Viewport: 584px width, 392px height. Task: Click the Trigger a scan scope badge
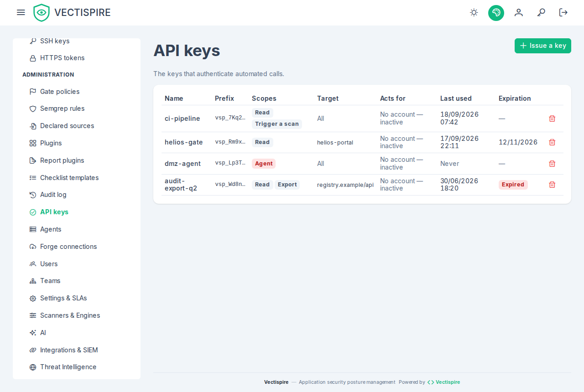point(277,124)
